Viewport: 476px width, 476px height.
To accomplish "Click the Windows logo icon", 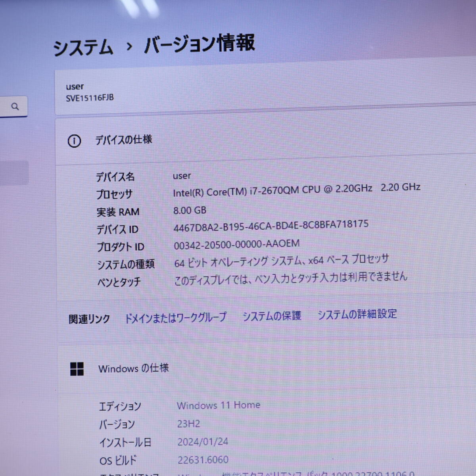I will pyautogui.click(x=77, y=369).
